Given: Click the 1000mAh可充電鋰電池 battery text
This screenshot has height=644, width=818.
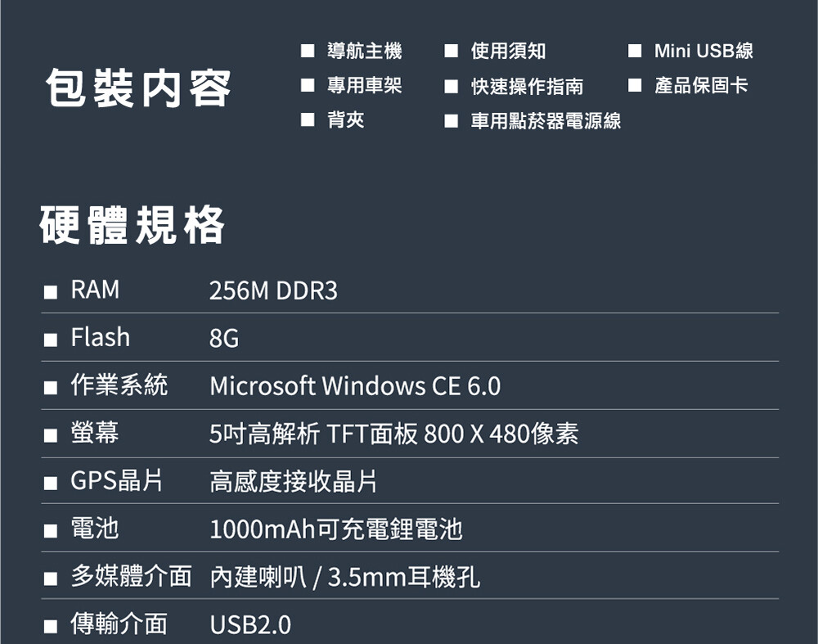Looking at the screenshot, I should (x=336, y=529).
